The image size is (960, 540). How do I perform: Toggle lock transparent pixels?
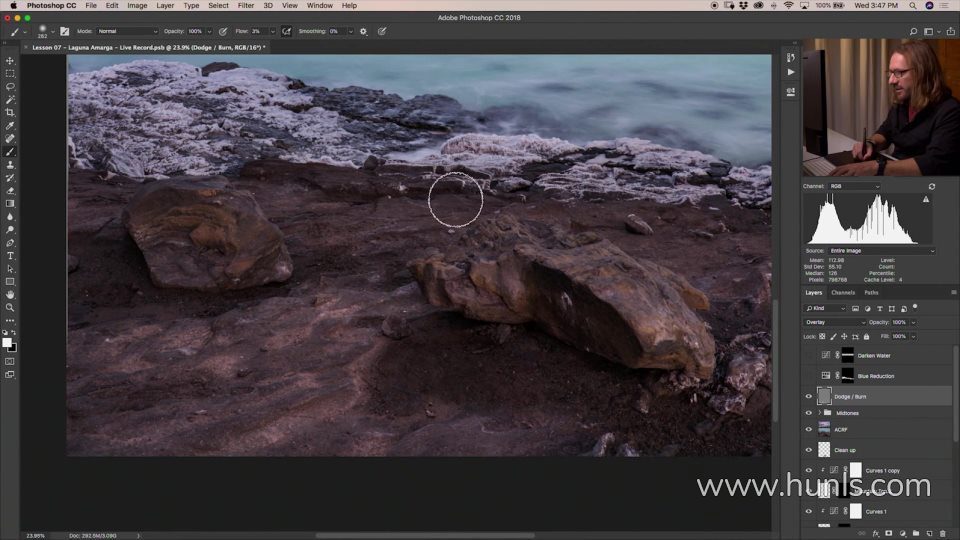[822, 336]
